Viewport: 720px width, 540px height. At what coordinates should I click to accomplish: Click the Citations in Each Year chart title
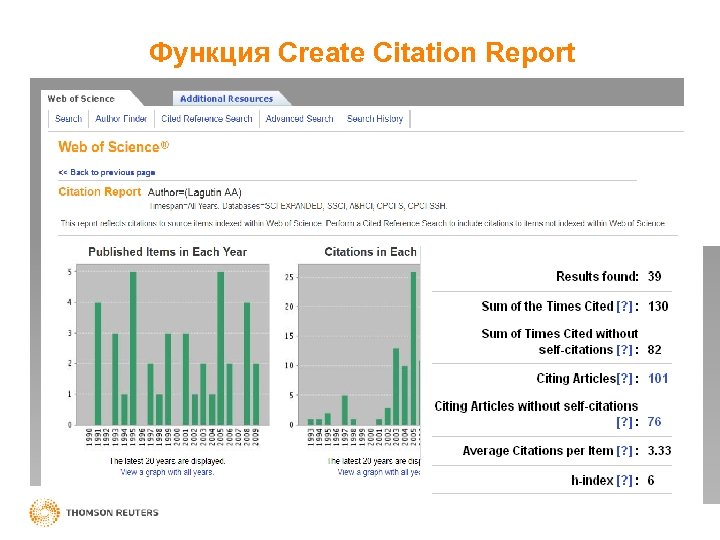[371, 252]
